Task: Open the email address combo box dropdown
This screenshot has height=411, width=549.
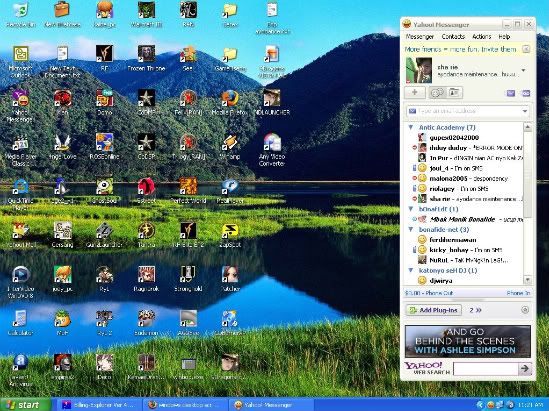Action: (x=525, y=111)
